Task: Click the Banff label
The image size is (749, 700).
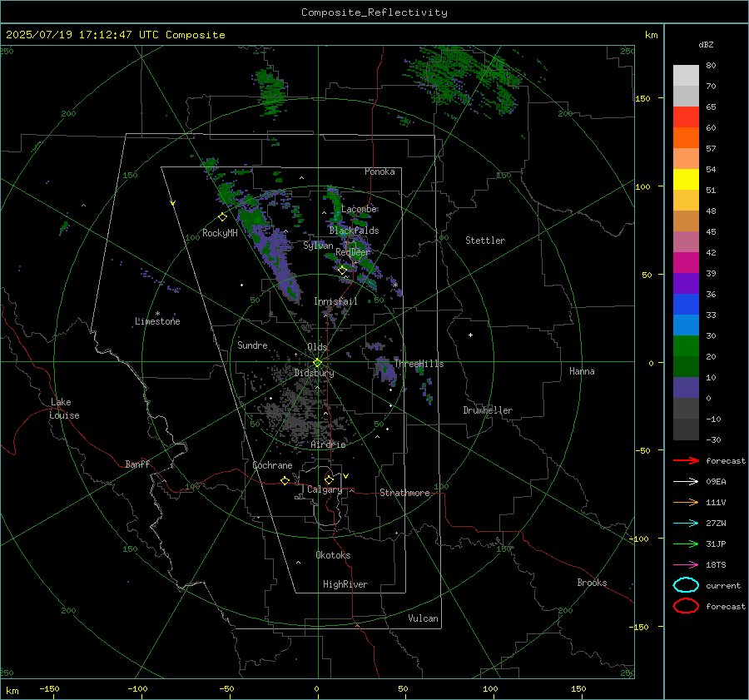Action: [137, 464]
